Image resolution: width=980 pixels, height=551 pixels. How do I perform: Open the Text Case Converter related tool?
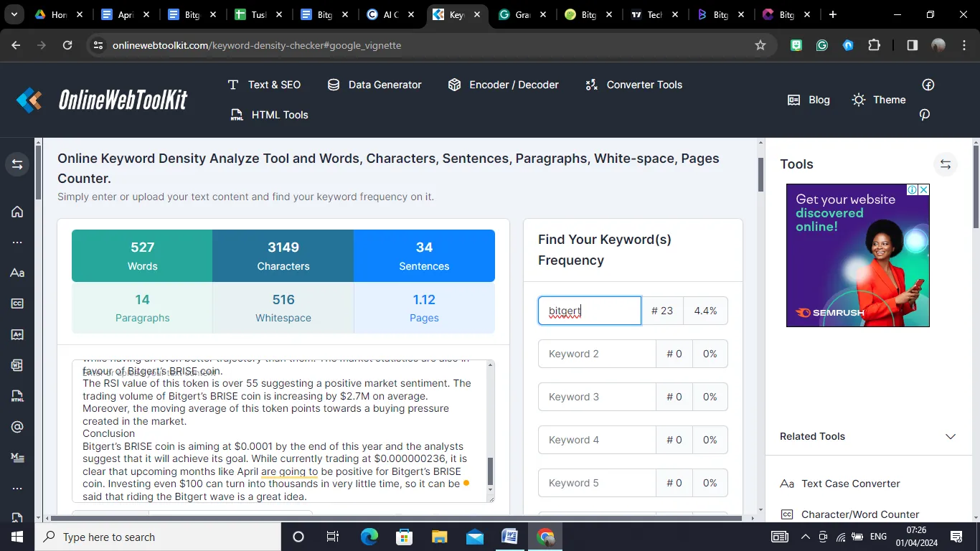(x=850, y=484)
